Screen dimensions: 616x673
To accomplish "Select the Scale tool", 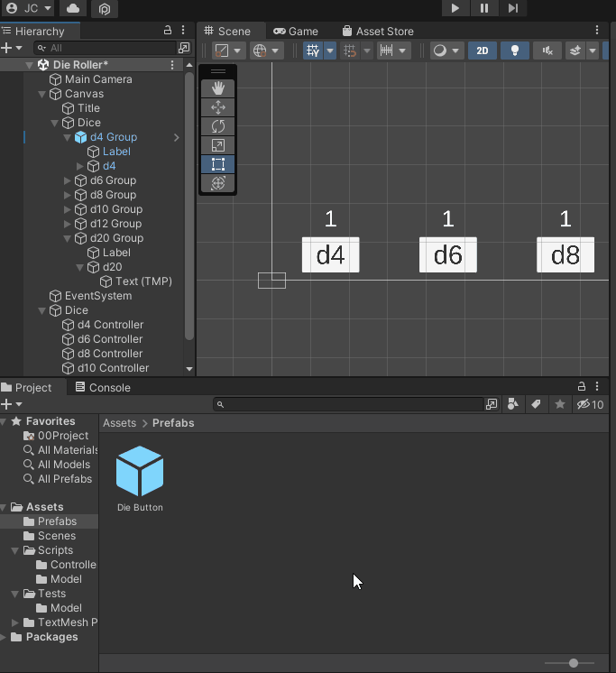I will (218, 145).
